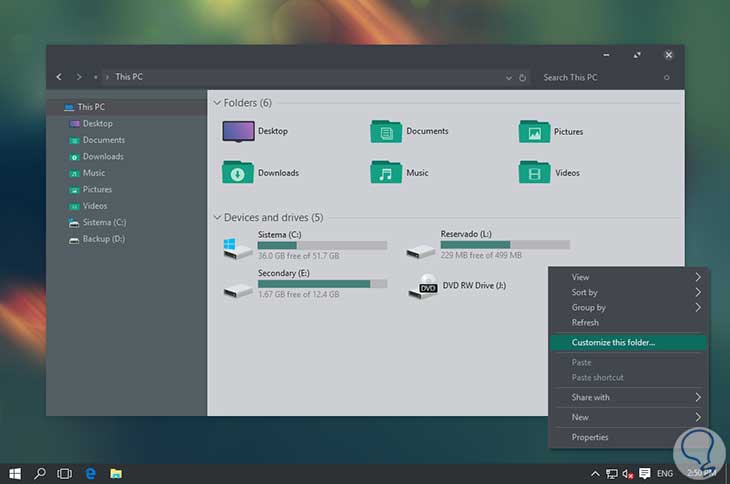Open the recent locations dropdown arrow
Screen dimensions: 730x484
click(x=95, y=77)
